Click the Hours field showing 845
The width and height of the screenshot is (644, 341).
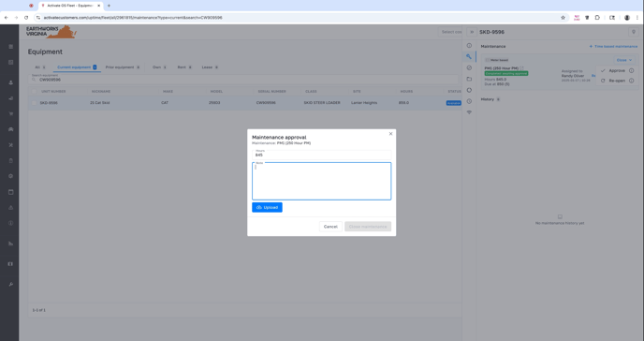(321, 155)
